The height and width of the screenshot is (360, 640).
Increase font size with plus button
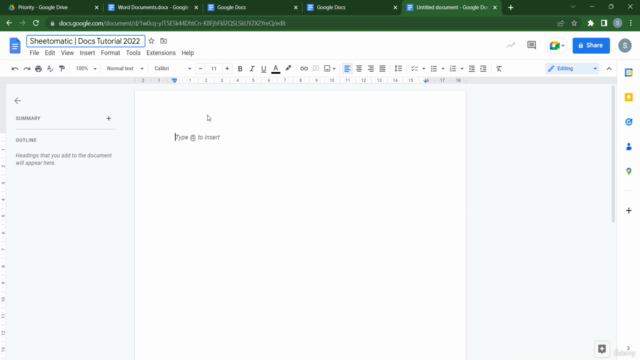[227, 69]
